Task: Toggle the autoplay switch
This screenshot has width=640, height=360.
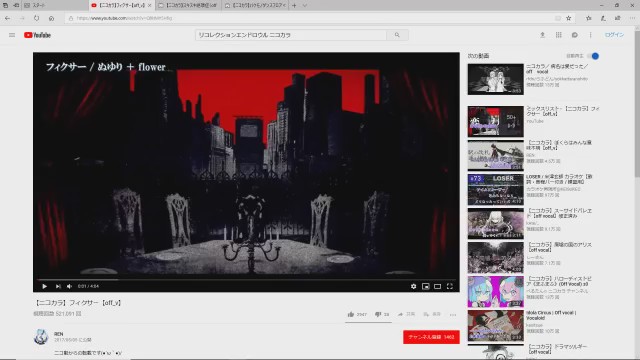Action: tap(594, 56)
